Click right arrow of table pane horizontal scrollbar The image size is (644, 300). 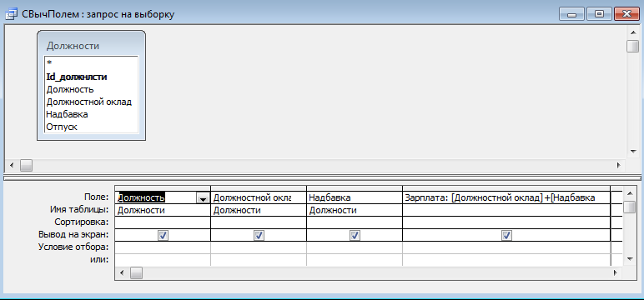(618, 165)
